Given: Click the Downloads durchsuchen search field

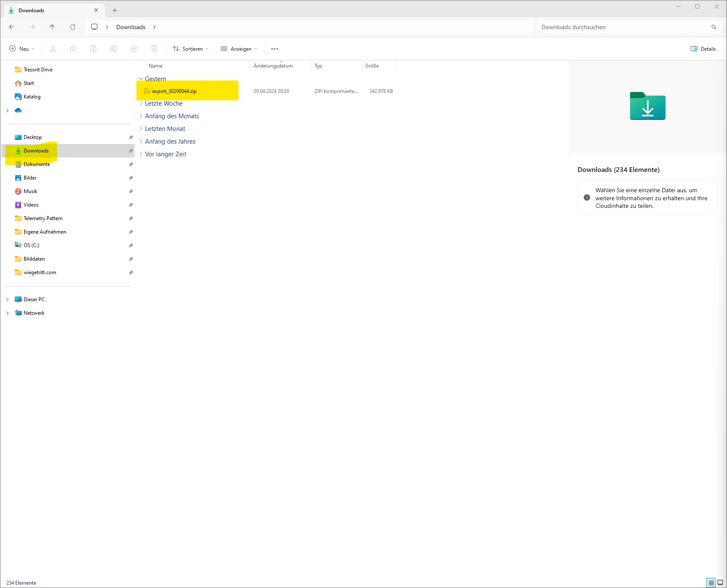Looking at the screenshot, I should click(621, 27).
